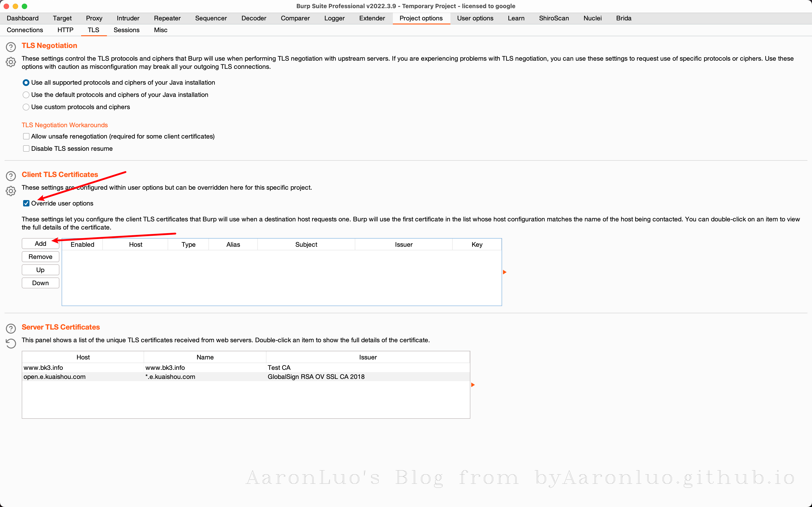Click TLS Negotiation settings gear icon

point(11,62)
